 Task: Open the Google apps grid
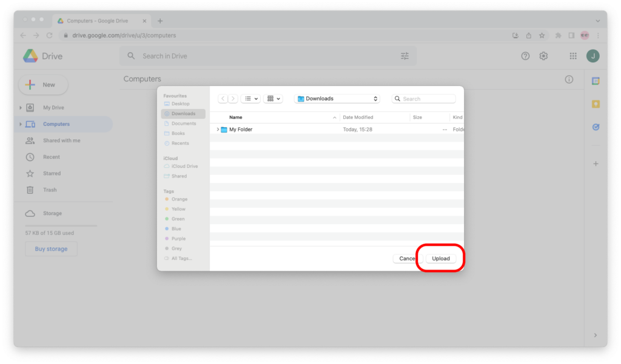[x=573, y=56]
